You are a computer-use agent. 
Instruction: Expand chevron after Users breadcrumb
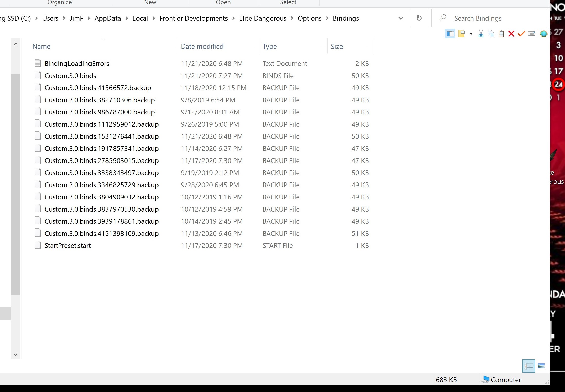click(64, 18)
